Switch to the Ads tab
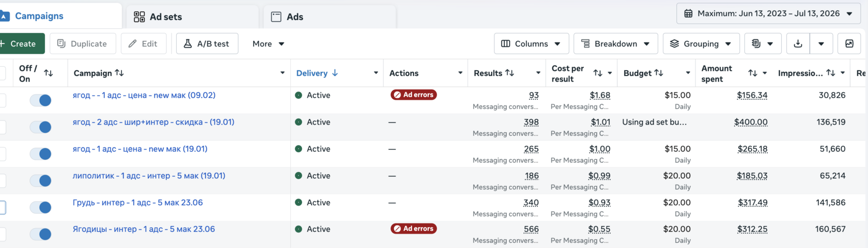Image resolution: width=868 pixels, height=248 pixels. pyautogui.click(x=330, y=17)
